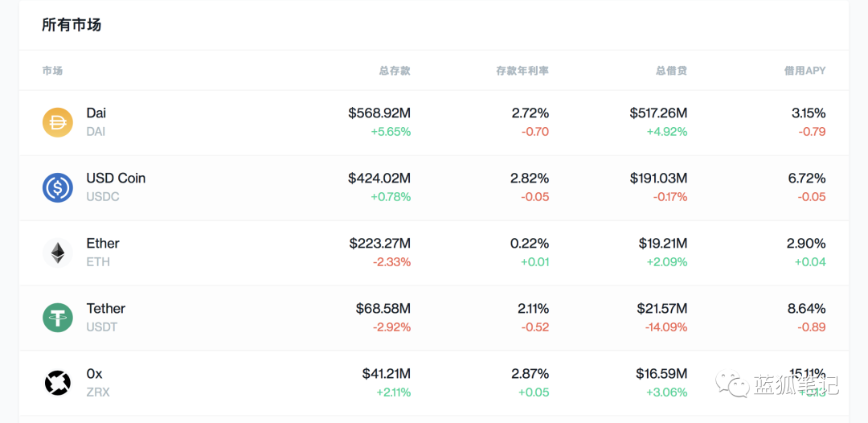868x423 pixels.
Task: Click the USD Coin logo icon
Action: [58, 187]
